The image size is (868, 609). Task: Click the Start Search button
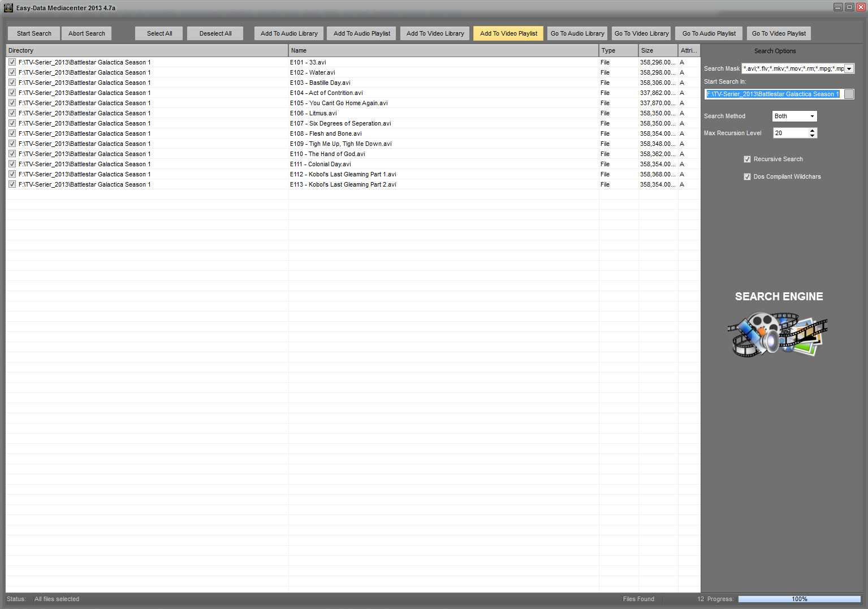(34, 33)
